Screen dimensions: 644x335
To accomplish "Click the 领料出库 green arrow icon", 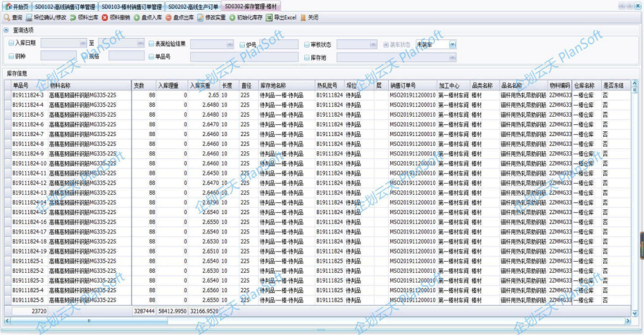I will tap(73, 18).
